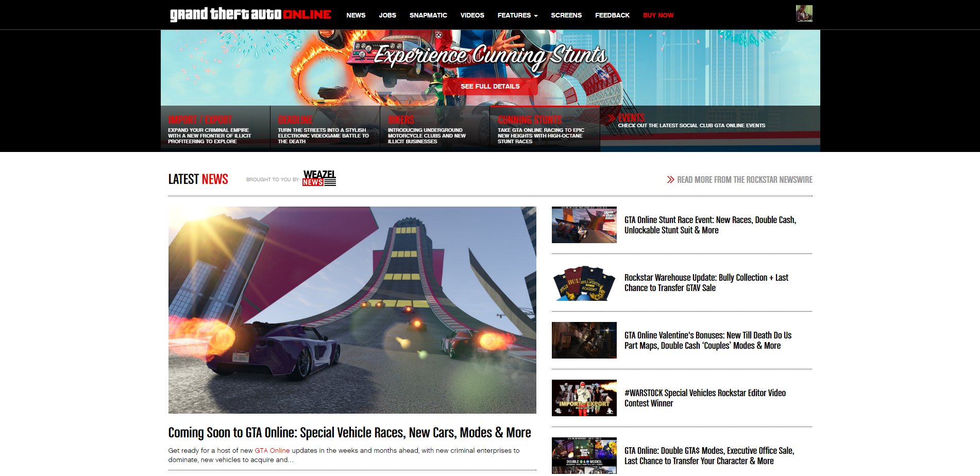This screenshot has width=980, height=476.
Task: Open GTA Online Stunt Race Event article
Action: click(710, 225)
